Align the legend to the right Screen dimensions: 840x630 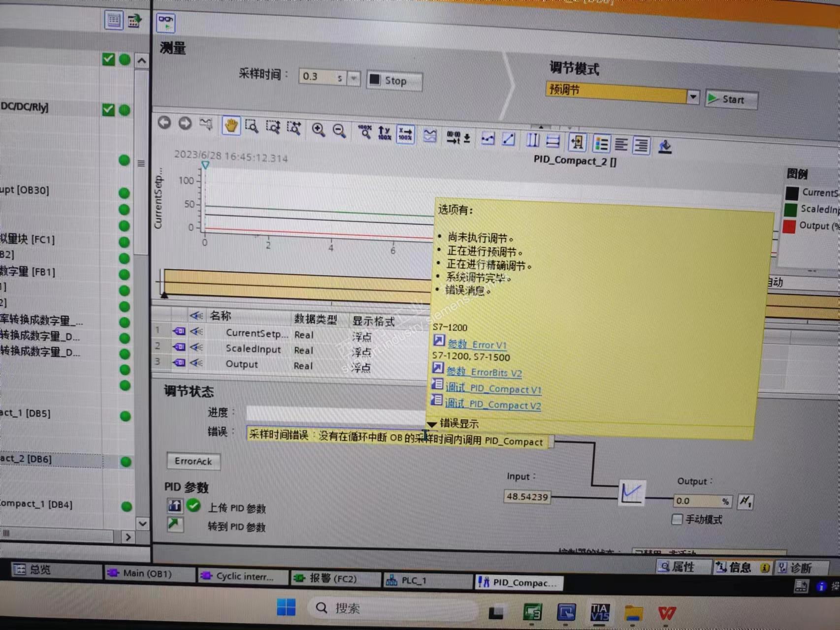(641, 146)
